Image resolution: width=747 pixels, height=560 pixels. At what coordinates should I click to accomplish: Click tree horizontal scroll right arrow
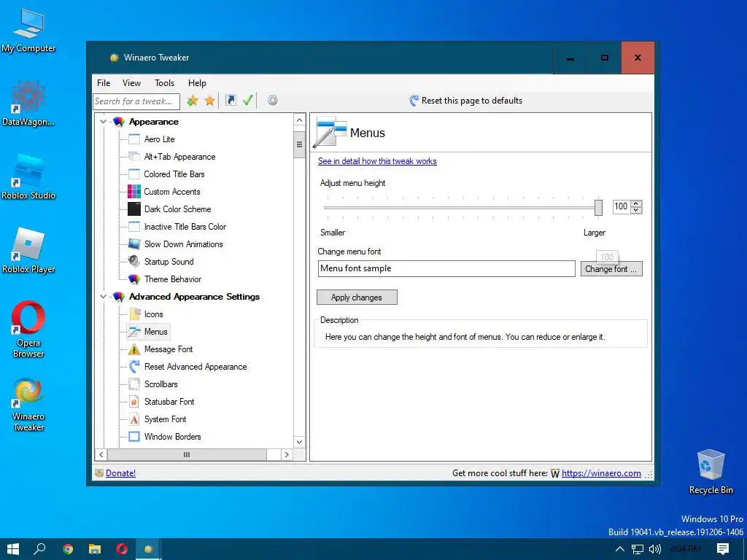click(x=287, y=455)
